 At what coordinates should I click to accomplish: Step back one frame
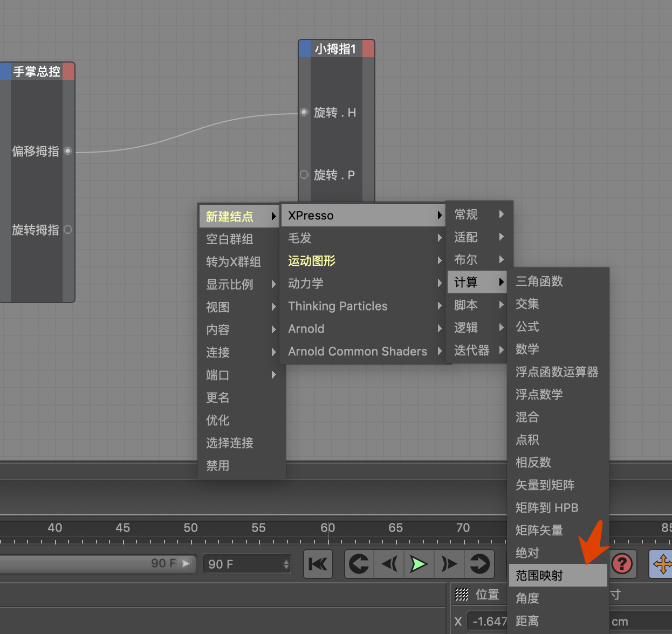tap(389, 564)
